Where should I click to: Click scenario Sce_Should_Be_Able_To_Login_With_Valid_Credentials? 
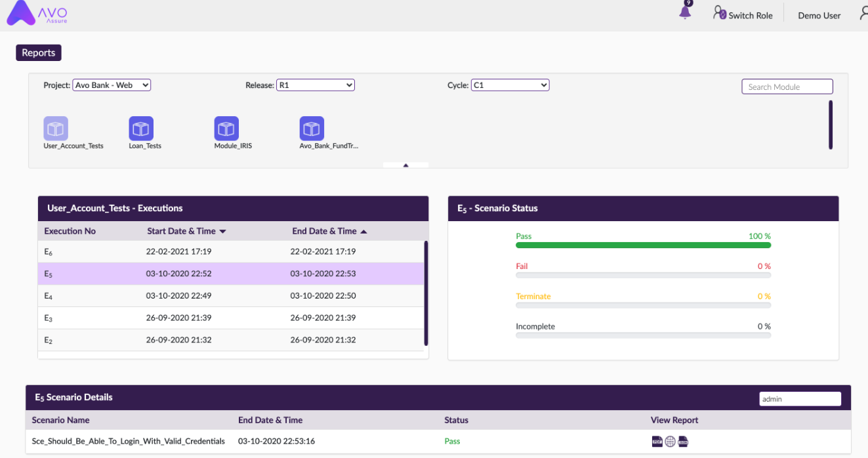pyautogui.click(x=129, y=442)
